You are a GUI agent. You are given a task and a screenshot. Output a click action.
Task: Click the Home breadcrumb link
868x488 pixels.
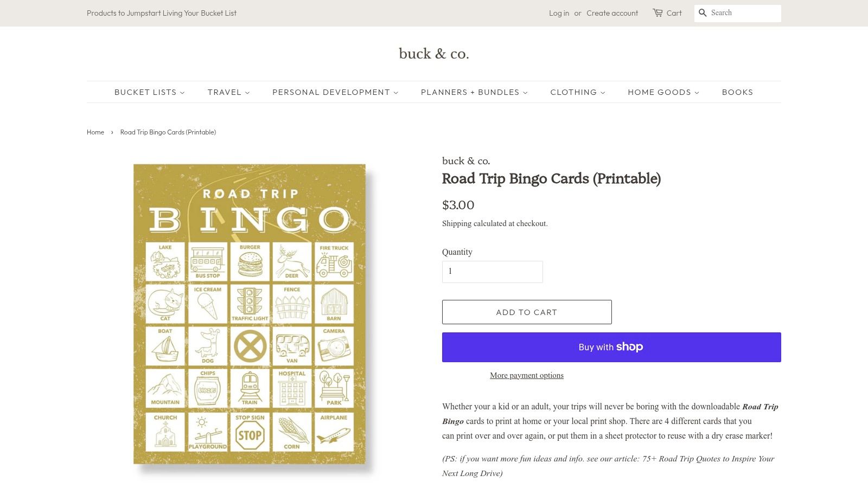[95, 132]
